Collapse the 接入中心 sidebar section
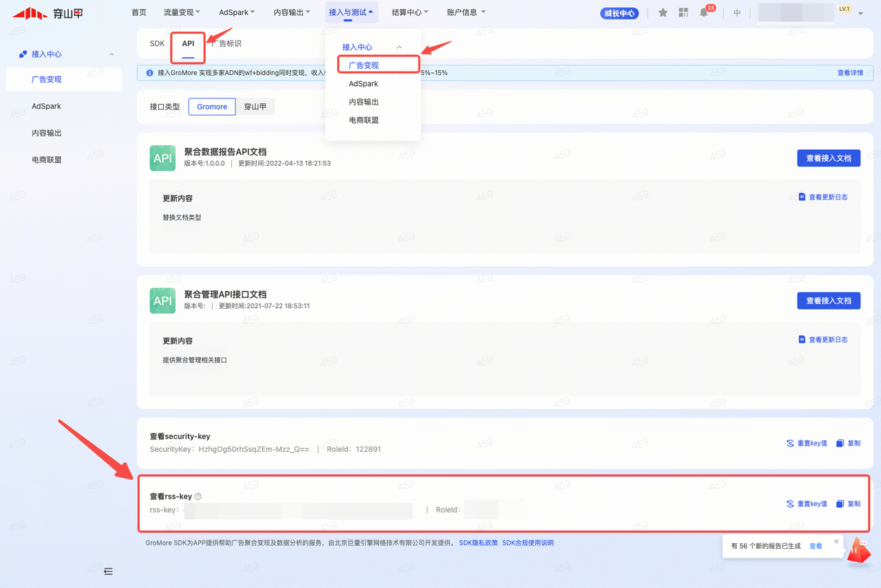The height and width of the screenshot is (588, 881). pos(112,54)
